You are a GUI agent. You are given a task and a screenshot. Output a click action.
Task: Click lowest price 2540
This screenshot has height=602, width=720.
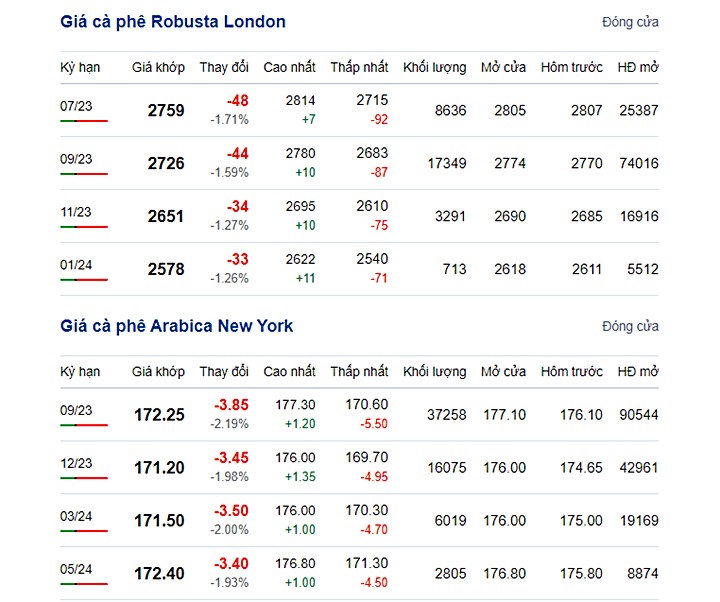pyautogui.click(x=372, y=259)
